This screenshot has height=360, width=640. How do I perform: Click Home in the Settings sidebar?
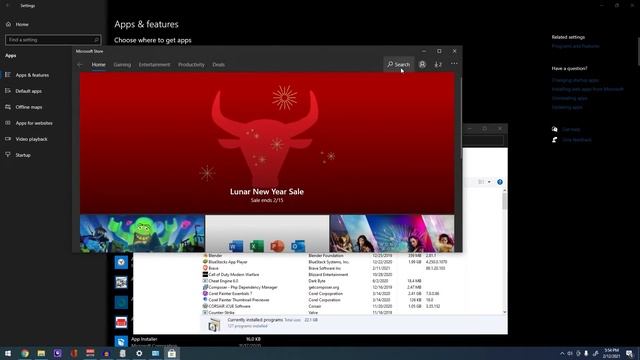tap(22, 24)
